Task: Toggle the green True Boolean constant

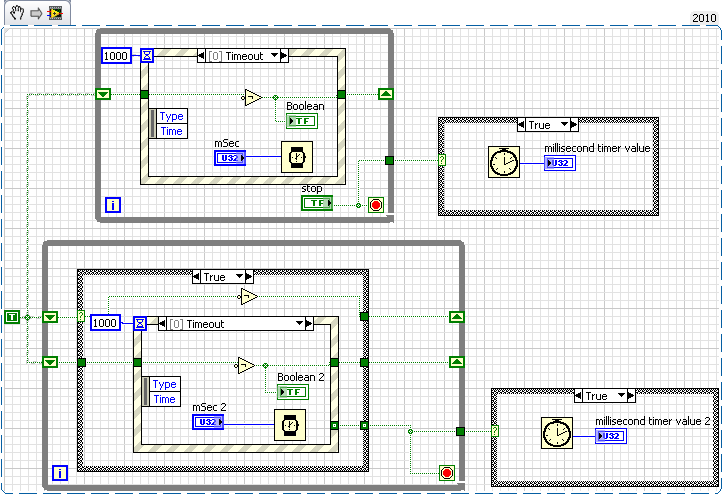Action: pos(12,317)
